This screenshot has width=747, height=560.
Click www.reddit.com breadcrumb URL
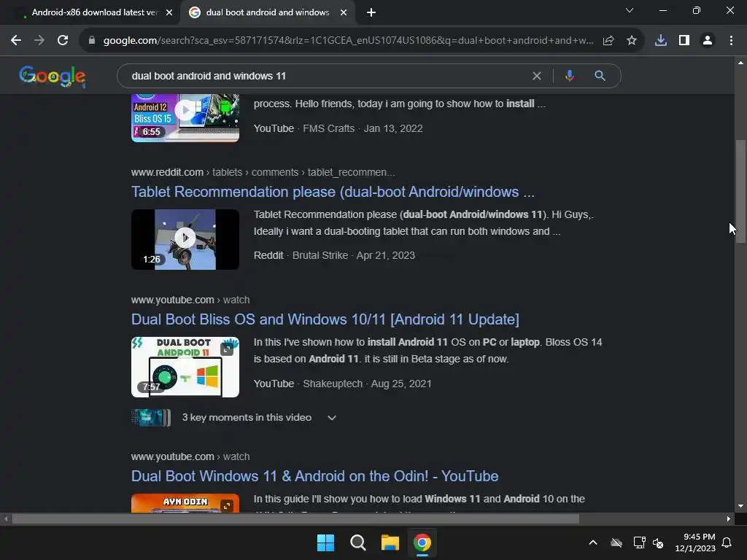coord(263,172)
